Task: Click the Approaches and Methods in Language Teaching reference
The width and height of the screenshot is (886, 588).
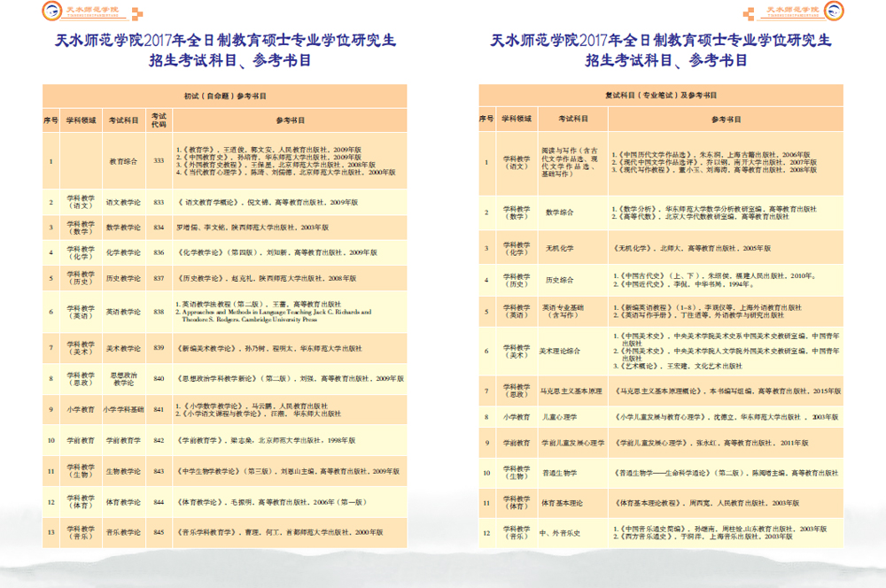Action: point(276,315)
